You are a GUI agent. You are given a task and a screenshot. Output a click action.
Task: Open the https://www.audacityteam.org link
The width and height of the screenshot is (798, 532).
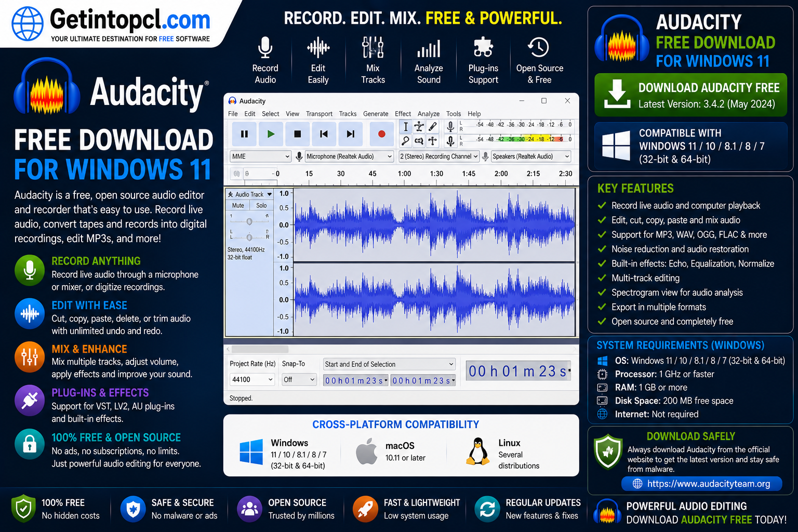[702, 484]
